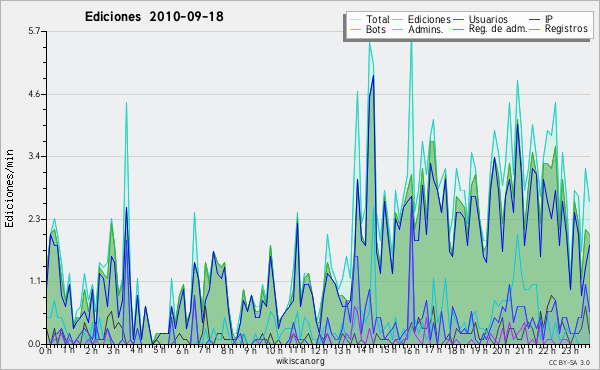Select the "Registros" legend entry

pos(566,29)
